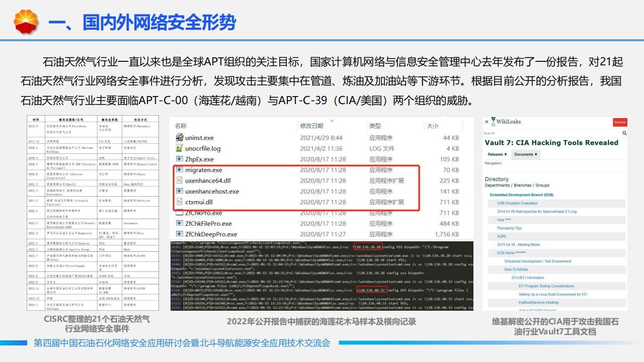
Task: Select the ZhpEx.exe file name
Action: [x=199, y=159]
